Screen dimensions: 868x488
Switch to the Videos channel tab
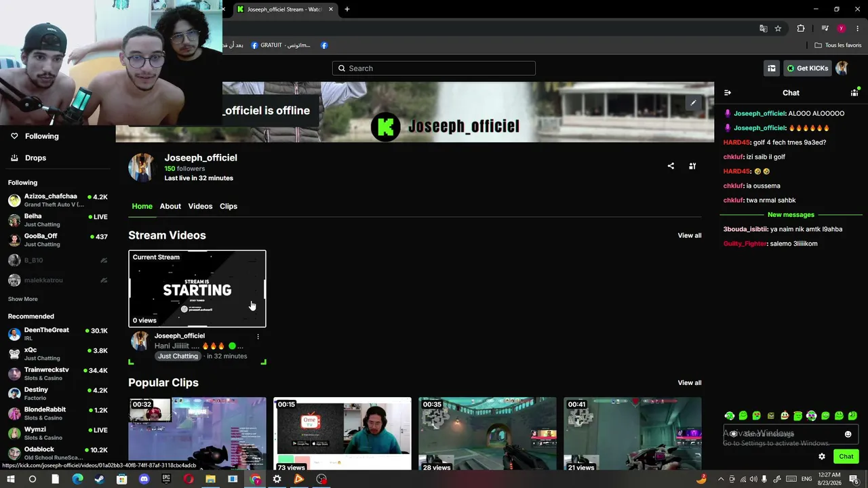[200, 206]
